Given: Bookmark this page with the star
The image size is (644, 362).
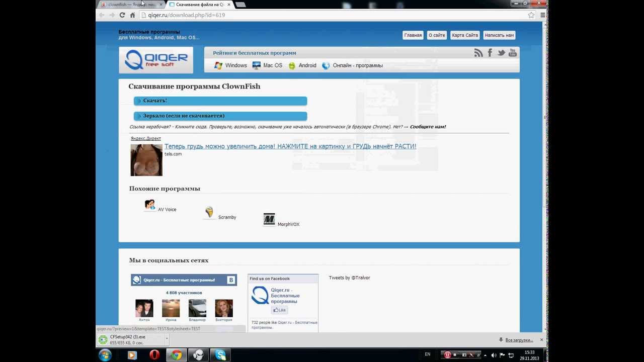Looking at the screenshot, I should [531, 15].
